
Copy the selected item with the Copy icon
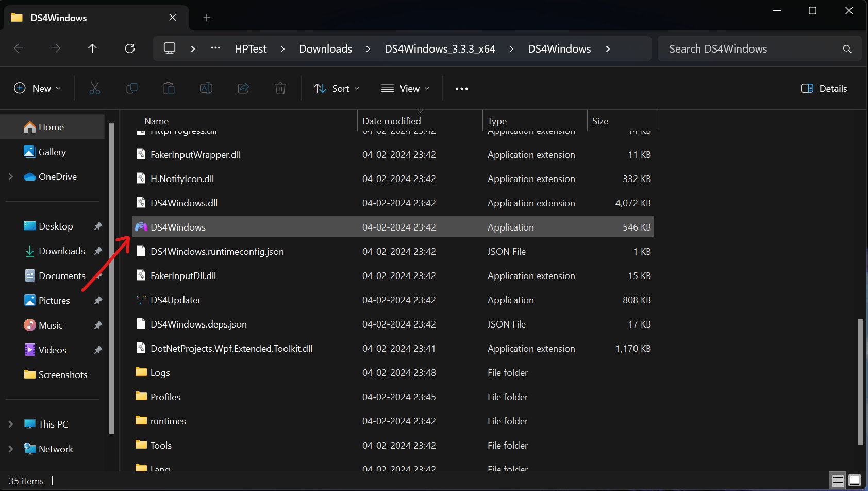[132, 88]
